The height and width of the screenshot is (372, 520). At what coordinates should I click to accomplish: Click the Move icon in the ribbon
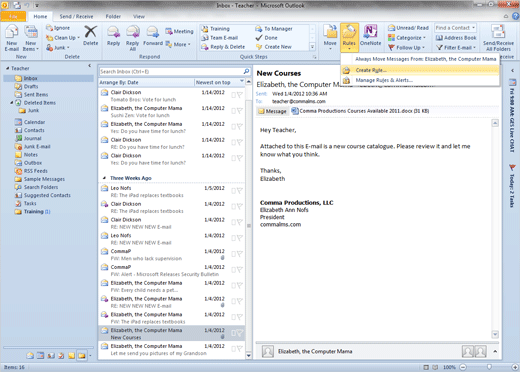click(x=330, y=37)
